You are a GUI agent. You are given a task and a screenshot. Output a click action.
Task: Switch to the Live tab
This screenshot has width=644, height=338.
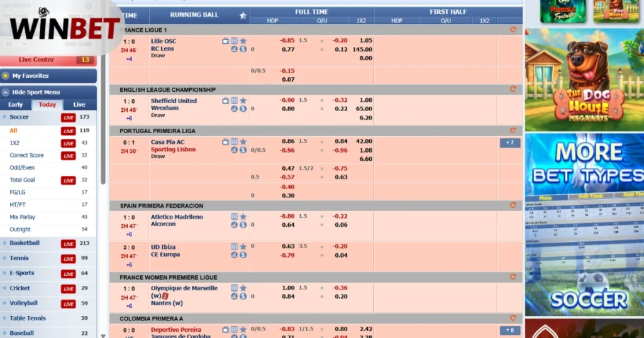pyautogui.click(x=79, y=104)
